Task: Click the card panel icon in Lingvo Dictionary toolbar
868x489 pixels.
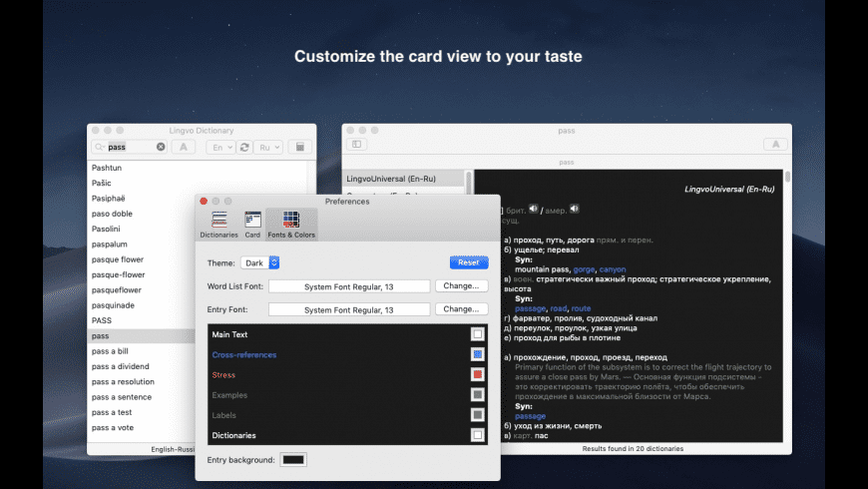Action: 300,147
